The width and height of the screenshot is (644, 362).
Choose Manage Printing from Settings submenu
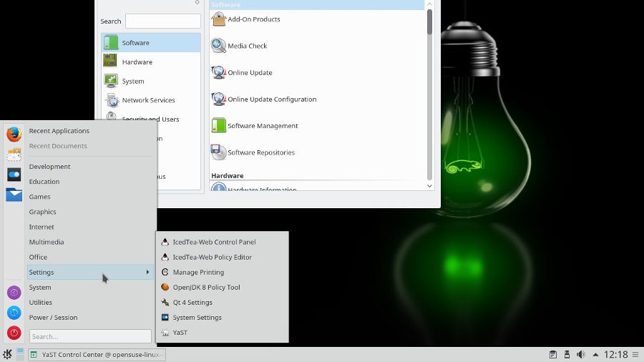[223, 272]
